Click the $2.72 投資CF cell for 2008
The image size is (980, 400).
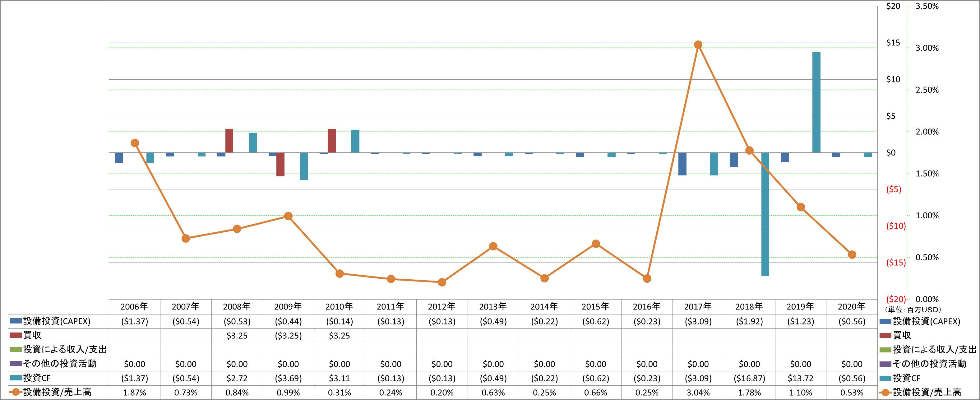(x=237, y=378)
